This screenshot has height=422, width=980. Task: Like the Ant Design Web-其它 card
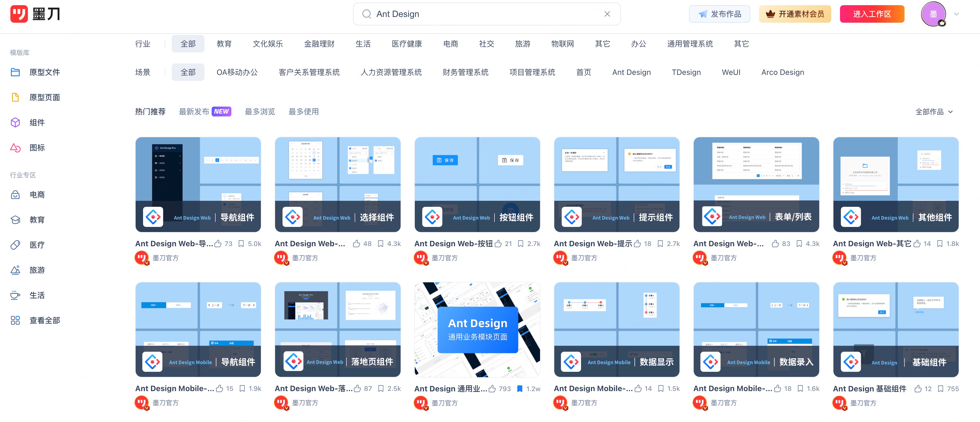pyautogui.click(x=917, y=244)
